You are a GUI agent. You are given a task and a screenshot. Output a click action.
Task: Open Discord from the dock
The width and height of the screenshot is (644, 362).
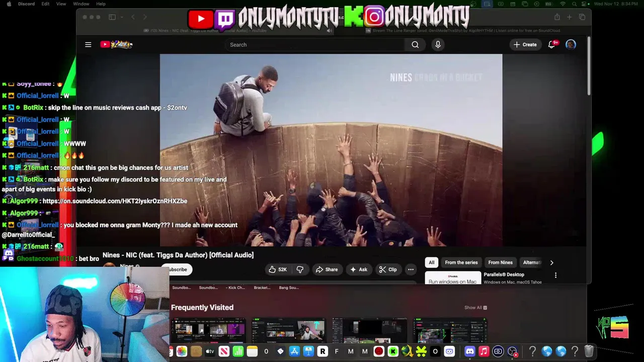pyautogui.click(x=469, y=351)
